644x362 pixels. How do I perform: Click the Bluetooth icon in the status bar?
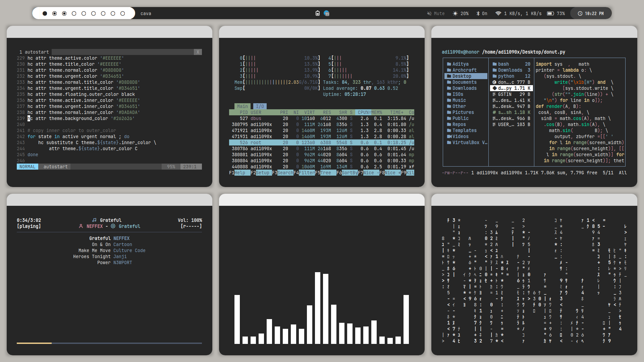(478, 13)
